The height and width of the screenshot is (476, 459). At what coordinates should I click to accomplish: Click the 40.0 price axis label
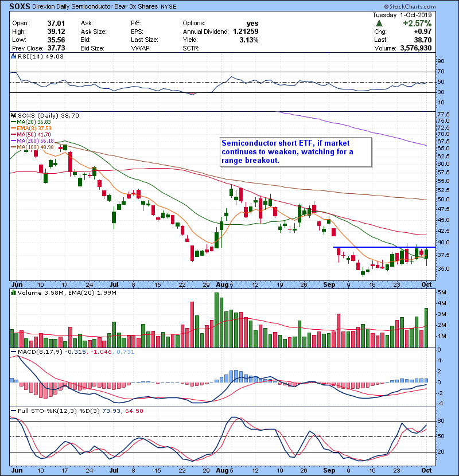coord(443,243)
